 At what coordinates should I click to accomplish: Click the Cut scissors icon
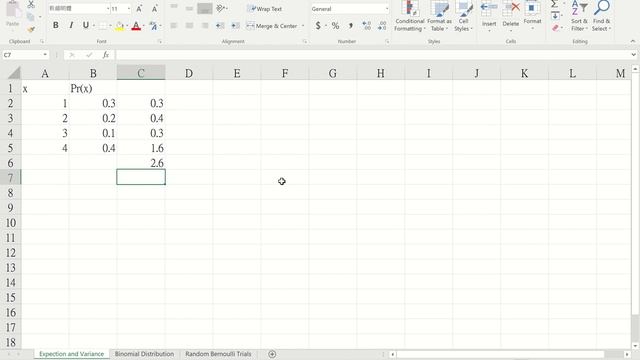click(31, 4)
